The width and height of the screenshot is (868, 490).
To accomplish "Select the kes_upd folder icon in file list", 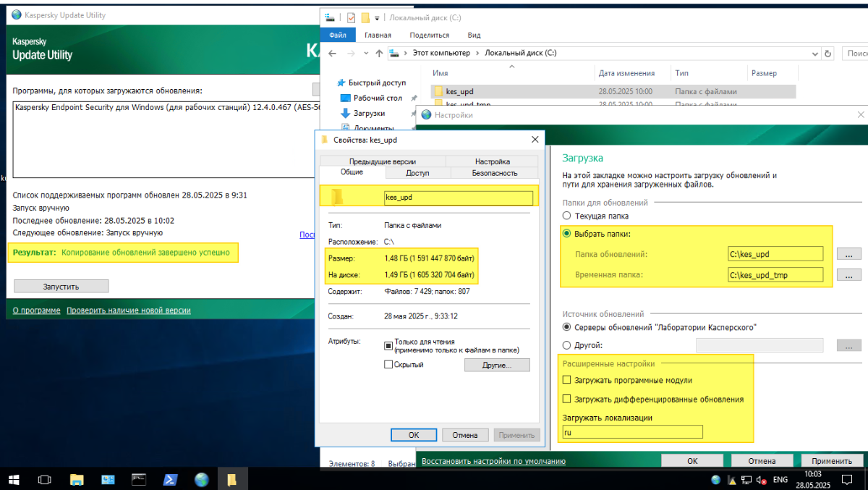I will tap(438, 92).
